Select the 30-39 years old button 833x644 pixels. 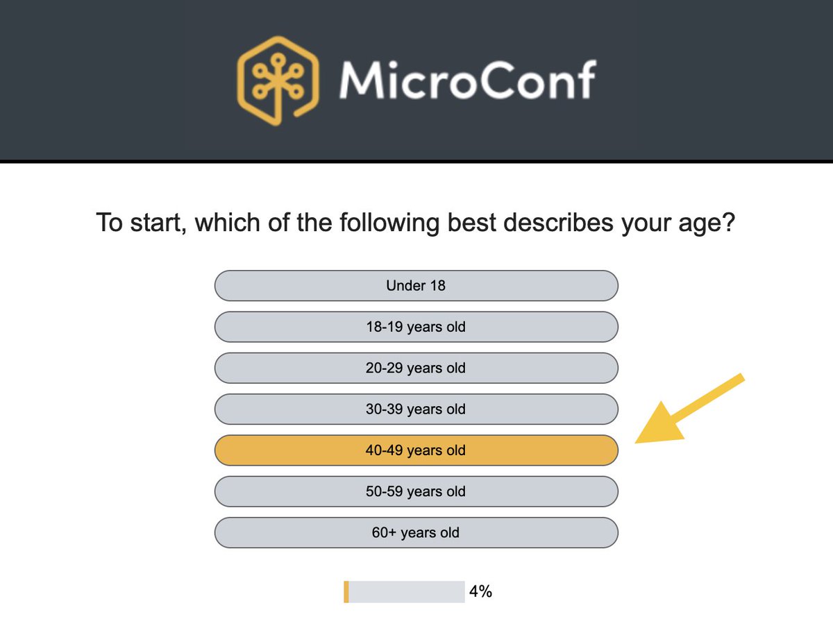point(416,409)
